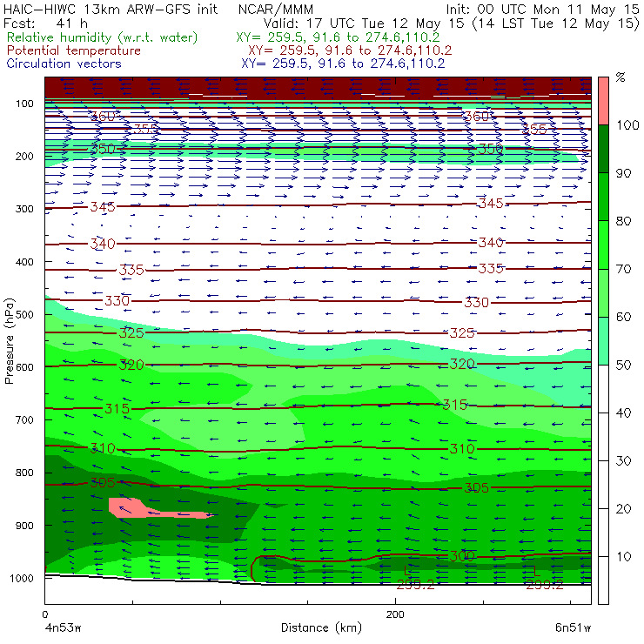Click the 'Pressure (hPa)' axis title
This screenshot has width=644, height=644.
coord(9,341)
